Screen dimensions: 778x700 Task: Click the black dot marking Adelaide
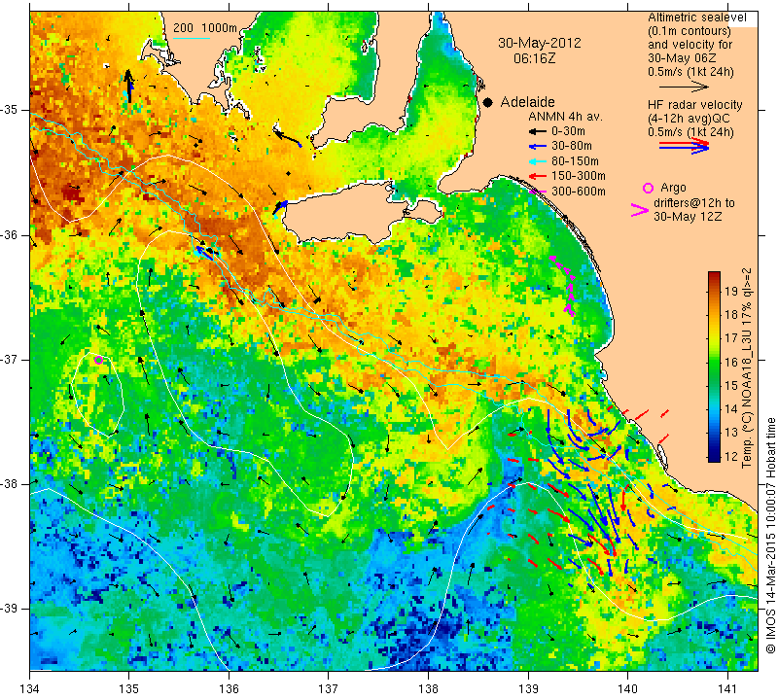click(x=488, y=103)
